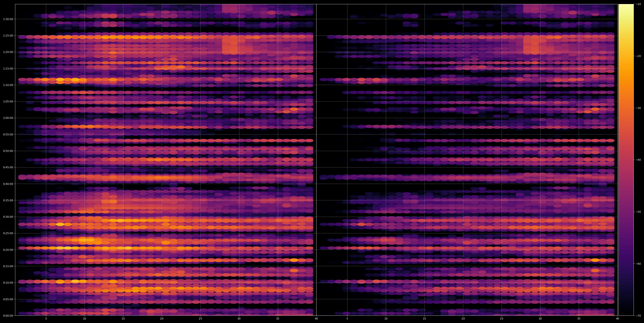Click the 0:05:00 time axis label

coord(8,299)
